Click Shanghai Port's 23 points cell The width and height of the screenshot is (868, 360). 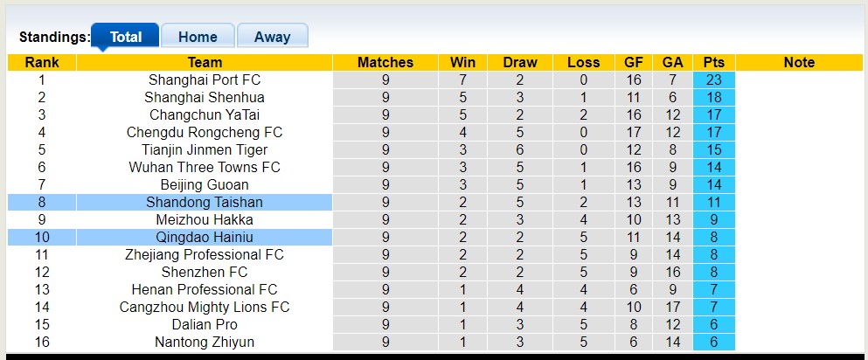(x=713, y=80)
